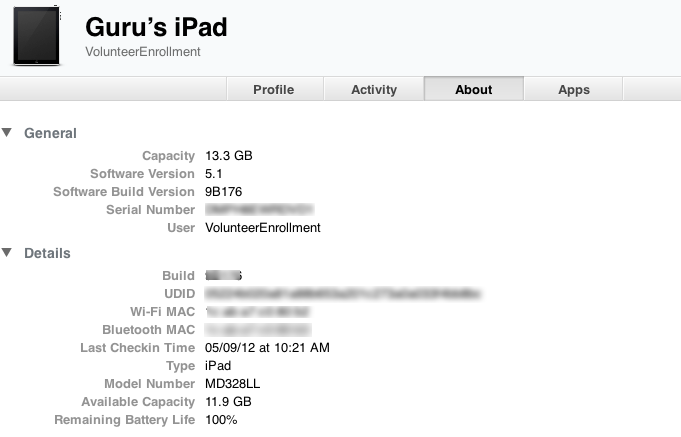Click the Serial Number label
The width and height of the screenshot is (681, 437).
click(151, 210)
